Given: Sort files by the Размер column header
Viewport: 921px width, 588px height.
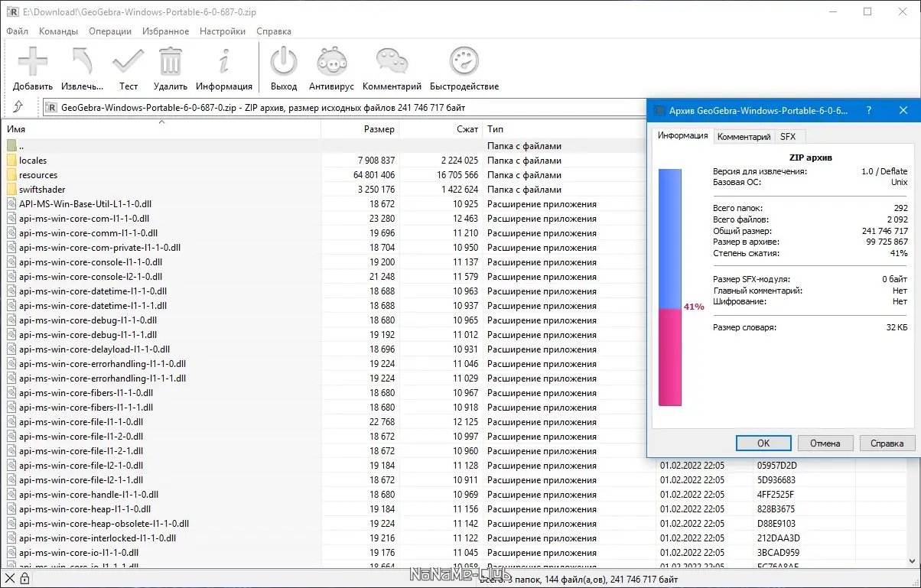Looking at the screenshot, I should tap(379, 129).
